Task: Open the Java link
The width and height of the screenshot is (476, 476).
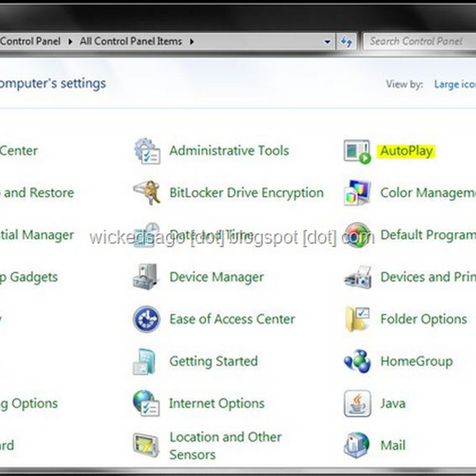Action: [x=393, y=403]
